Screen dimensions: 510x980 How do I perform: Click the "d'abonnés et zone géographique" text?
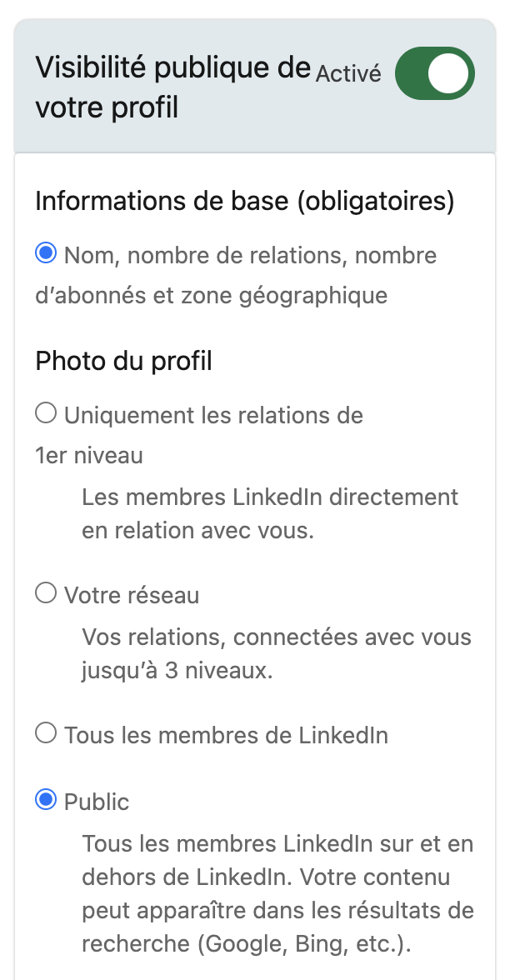[212, 295]
